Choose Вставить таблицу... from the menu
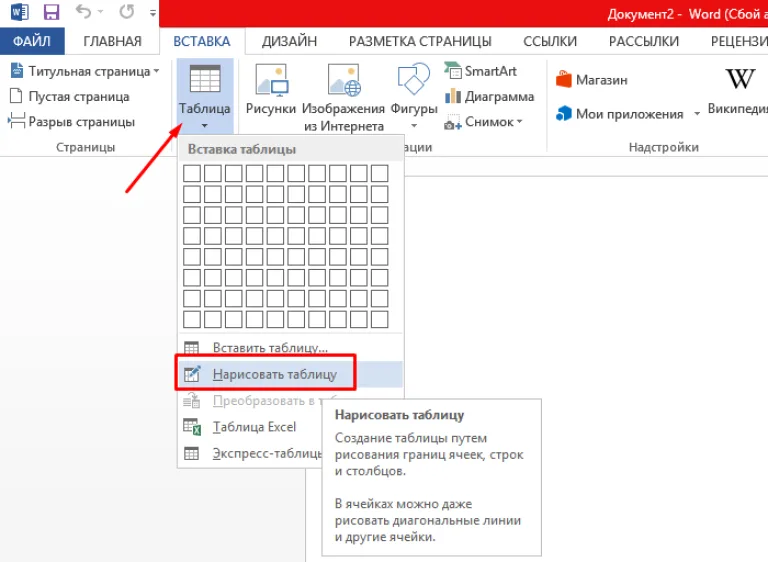The image size is (768, 562). tap(290, 348)
